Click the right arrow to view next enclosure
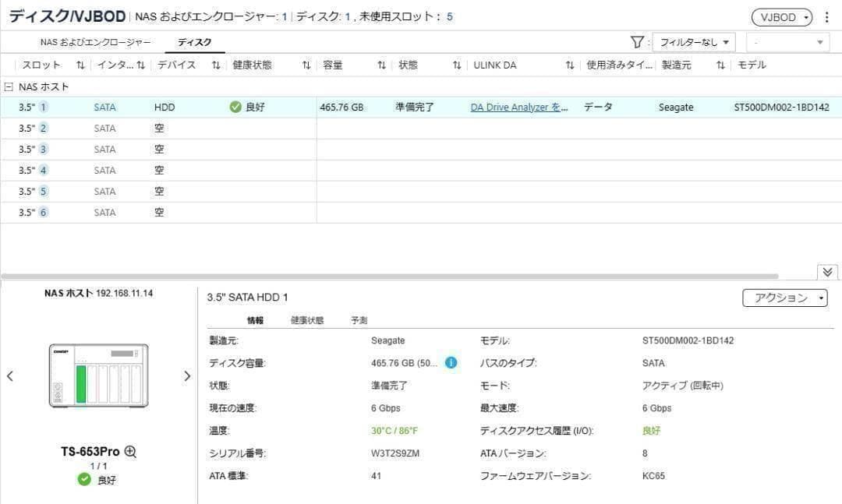This screenshot has width=842, height=504. click(187, 375)
